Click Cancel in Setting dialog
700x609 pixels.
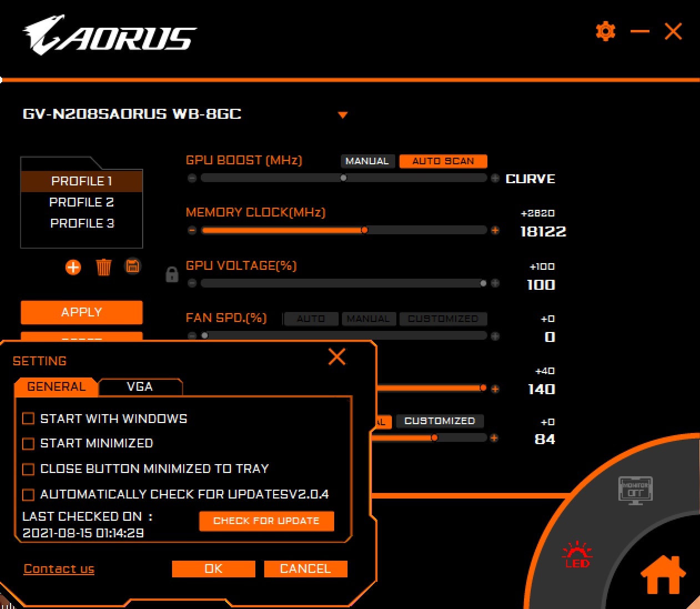click(x=305, y=568)
